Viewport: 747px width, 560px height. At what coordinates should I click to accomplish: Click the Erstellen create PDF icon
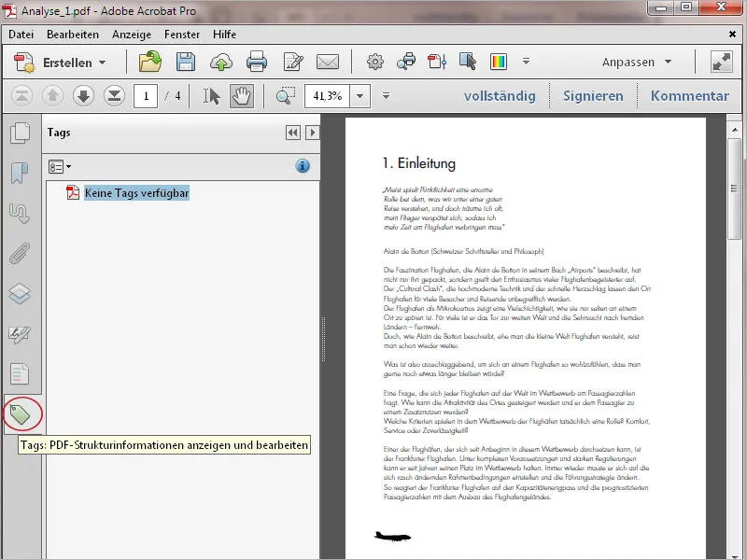pos(24,63)
